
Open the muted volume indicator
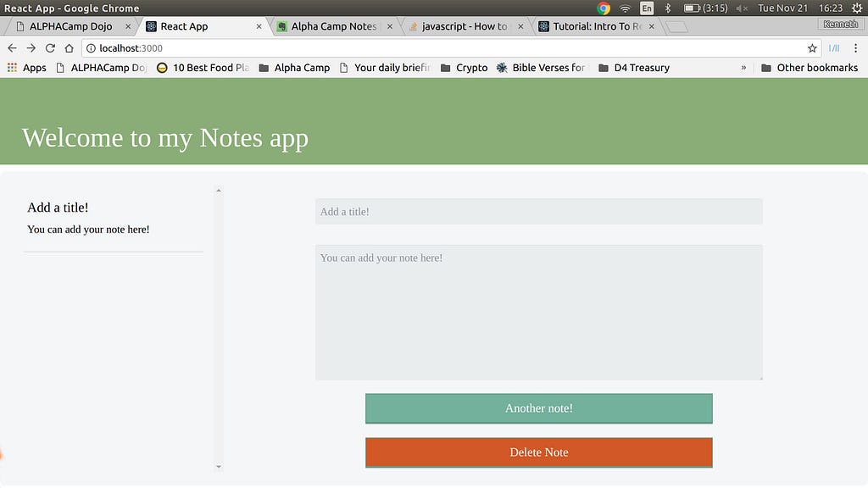click(x=743, y=8)
